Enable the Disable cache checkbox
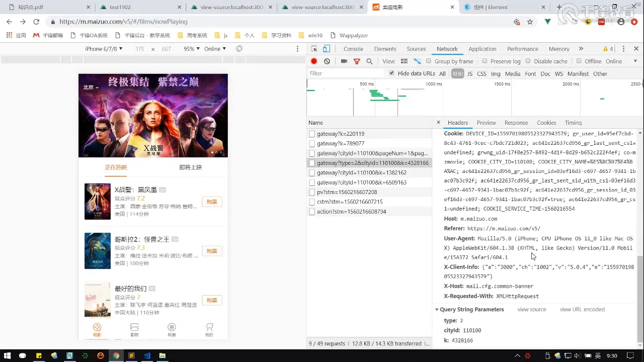644x362 pixels. (x=528, y=61)
